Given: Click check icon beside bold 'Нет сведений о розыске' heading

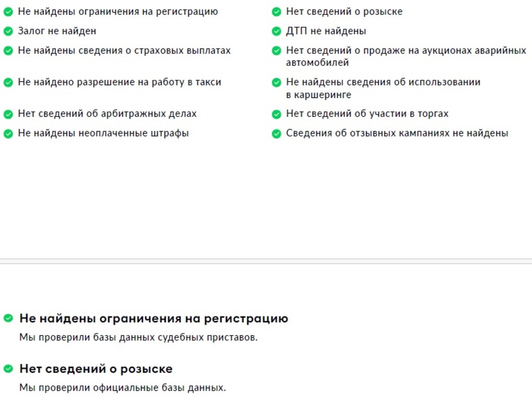Looking at the screenshot, I should [8, 369].
